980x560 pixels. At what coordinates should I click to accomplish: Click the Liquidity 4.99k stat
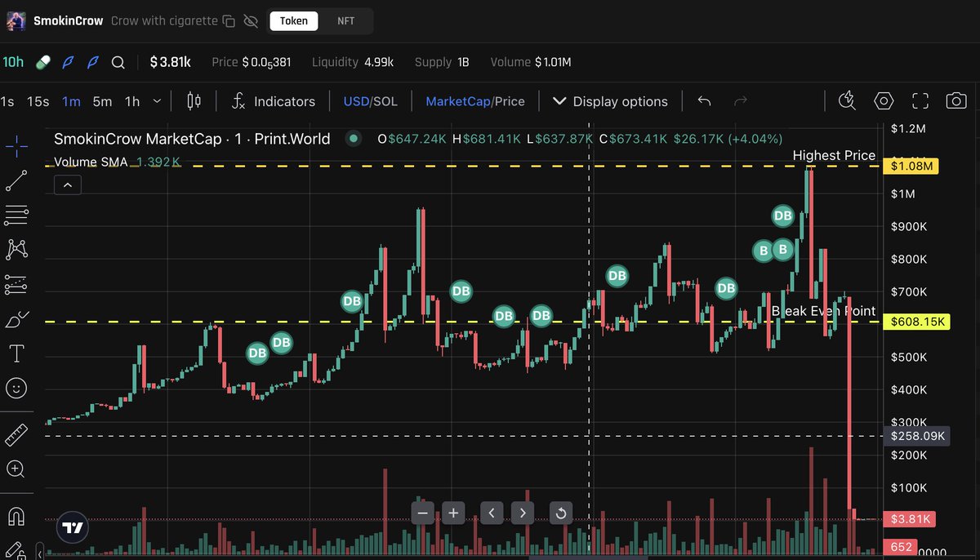[353, 62]
